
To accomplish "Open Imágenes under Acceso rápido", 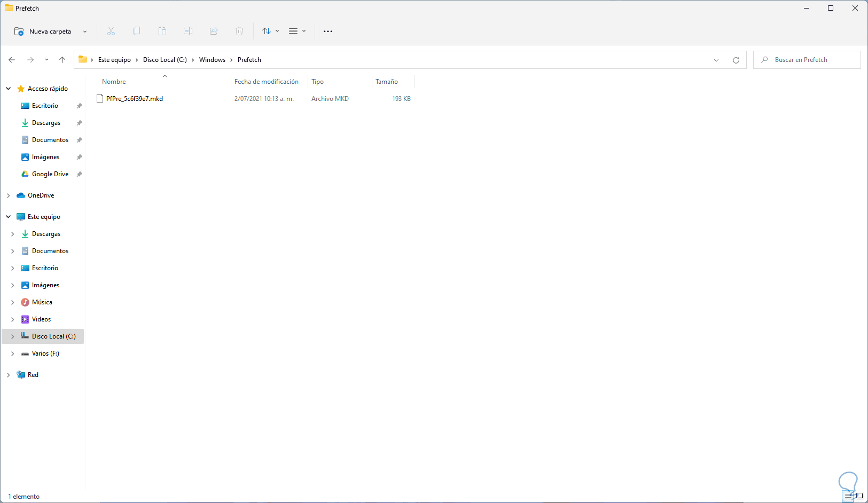I will click(x=45, y=157).
